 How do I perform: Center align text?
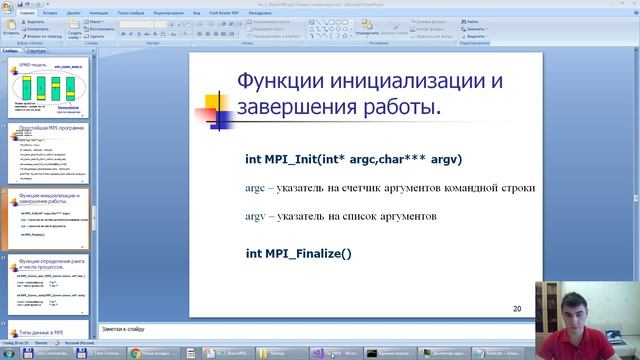[x=208, y=34]
